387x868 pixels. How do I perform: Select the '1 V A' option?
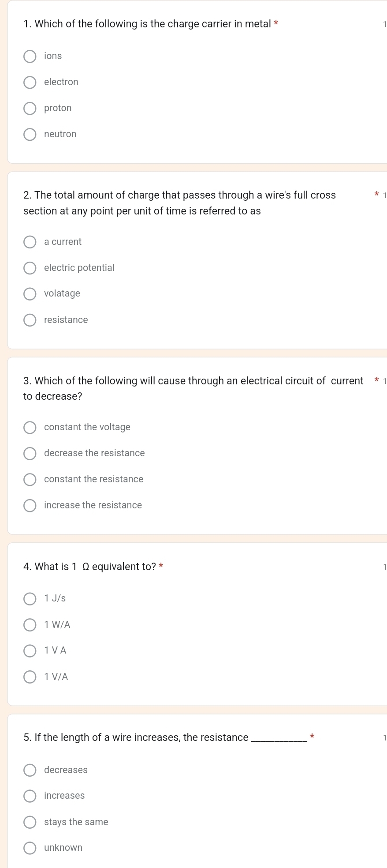point(30,650)
